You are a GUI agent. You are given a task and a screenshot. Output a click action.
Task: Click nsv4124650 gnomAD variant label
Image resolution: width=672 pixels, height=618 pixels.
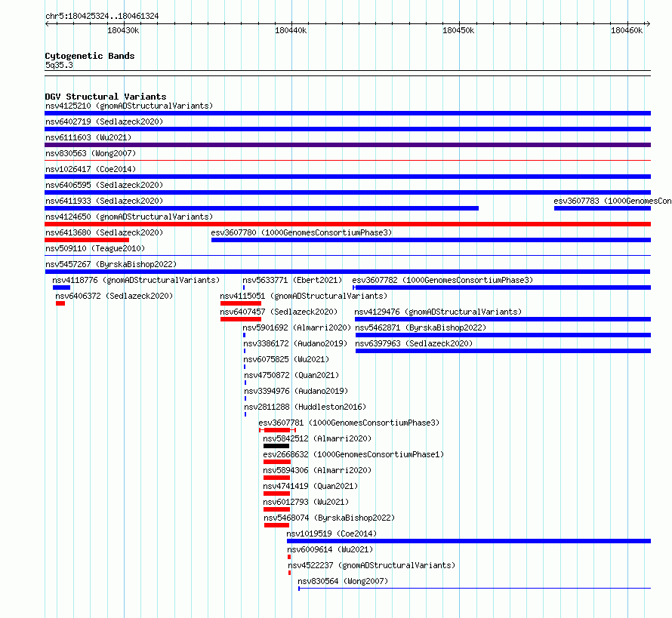click(129, 217)
